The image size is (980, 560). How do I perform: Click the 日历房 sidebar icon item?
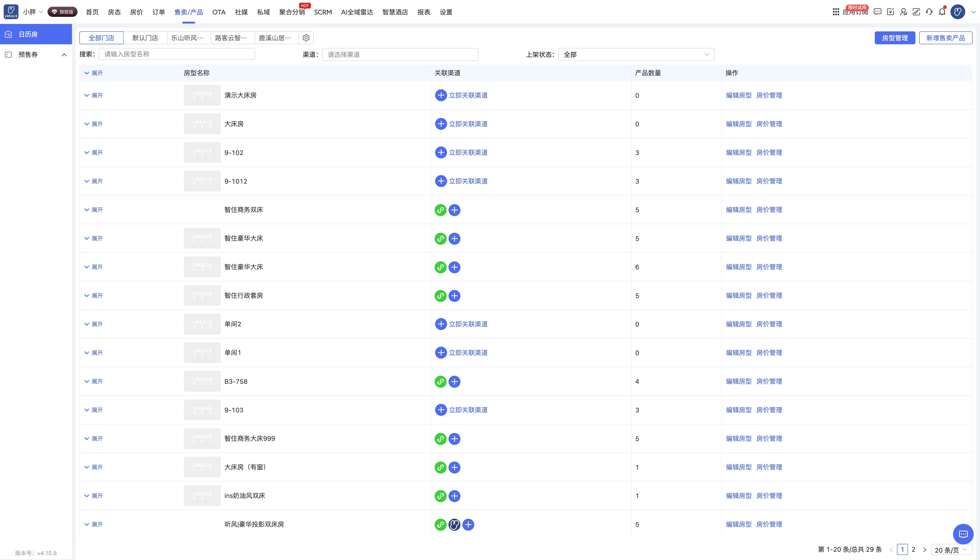click(36, 34)
